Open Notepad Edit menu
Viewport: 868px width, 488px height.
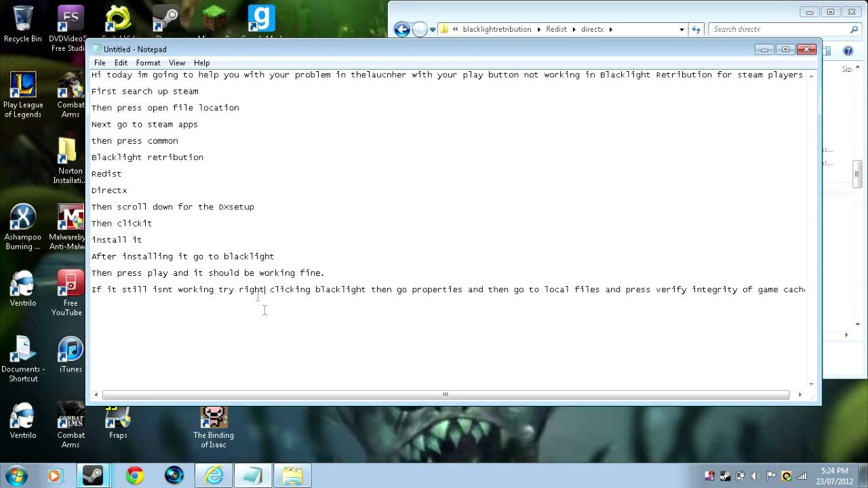coord(121,62)
